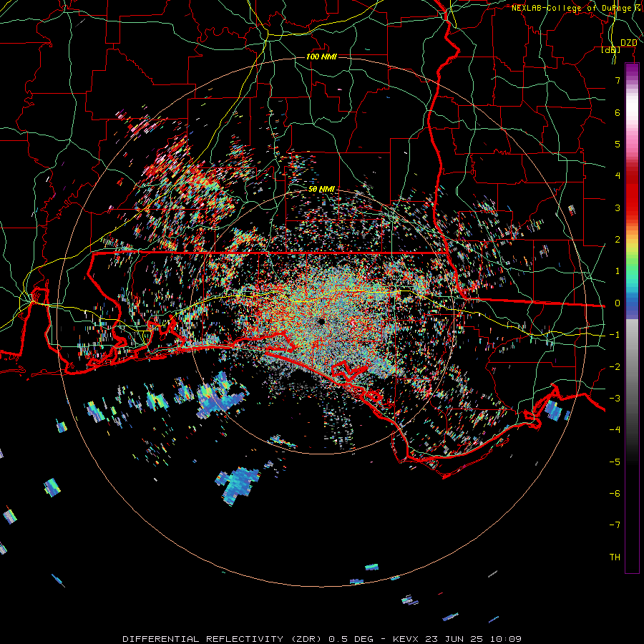Click the 0.5 DEG elevation angle text
Screen dimensions: 644x644
pyautogui.click(x=351, y=639)
